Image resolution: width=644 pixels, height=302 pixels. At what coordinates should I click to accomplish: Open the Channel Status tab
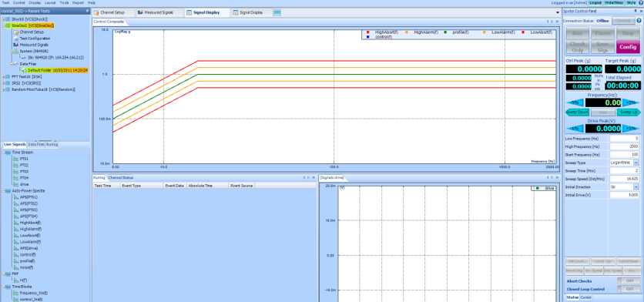pyautogui.click(x=121, y=177)
